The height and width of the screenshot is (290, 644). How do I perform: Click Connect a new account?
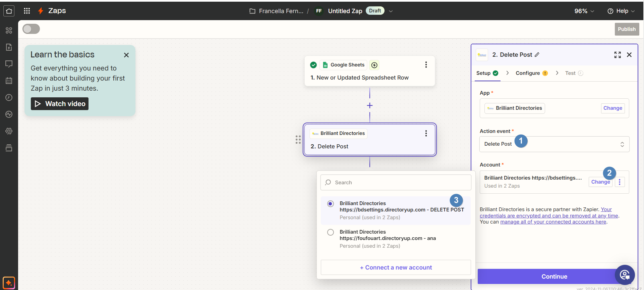tap(396, 268)
